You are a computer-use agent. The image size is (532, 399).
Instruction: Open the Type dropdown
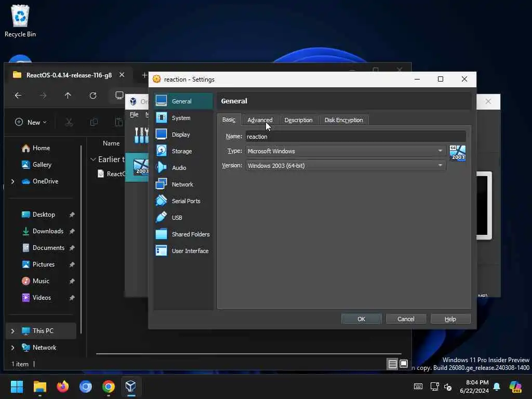pyautogui.click(x=345, y=151)
